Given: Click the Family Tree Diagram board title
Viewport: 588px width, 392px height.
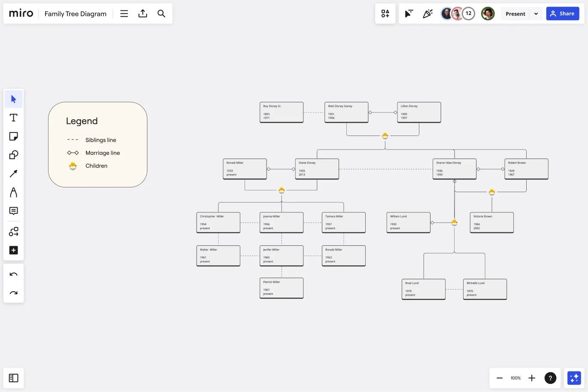Looking at the screenshot, I should coord(76,14).
